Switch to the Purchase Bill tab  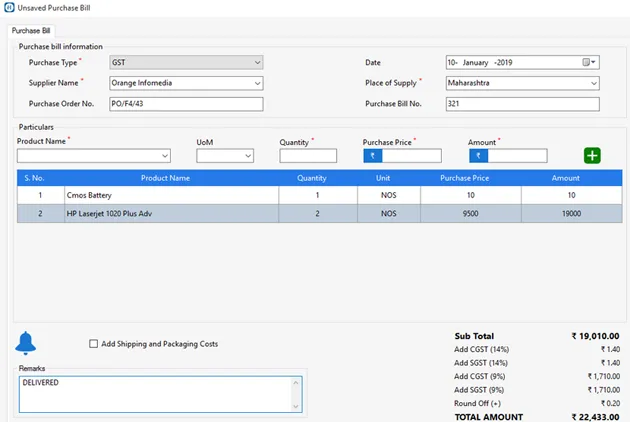coord(31,30)
